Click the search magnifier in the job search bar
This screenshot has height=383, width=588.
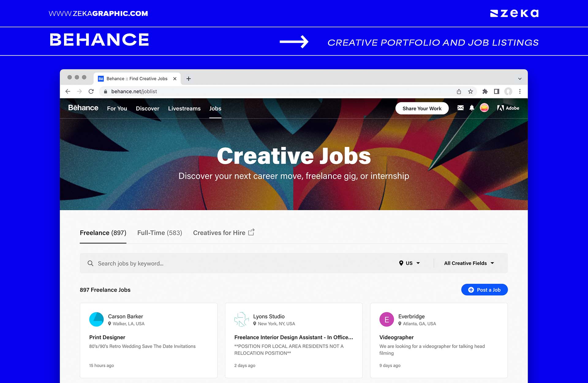click(x=91, y=263)
